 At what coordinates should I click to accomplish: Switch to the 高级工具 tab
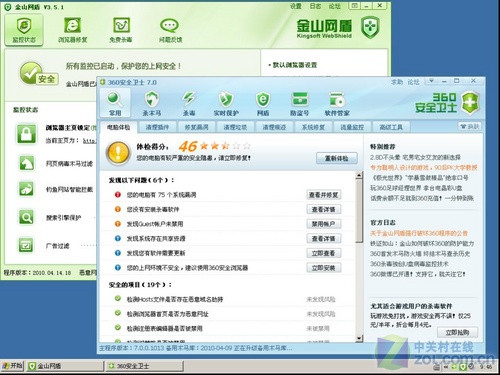pyautogui.click(x=391, y=127)
